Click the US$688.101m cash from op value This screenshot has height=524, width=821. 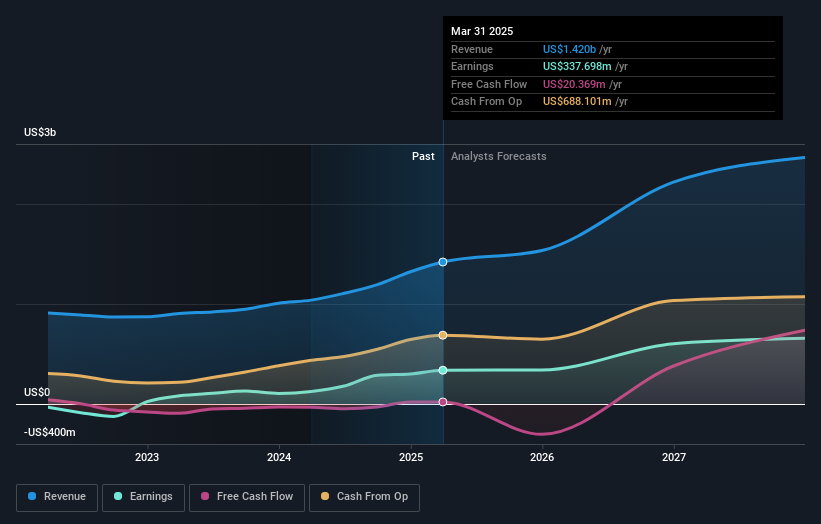click(577, 102)
